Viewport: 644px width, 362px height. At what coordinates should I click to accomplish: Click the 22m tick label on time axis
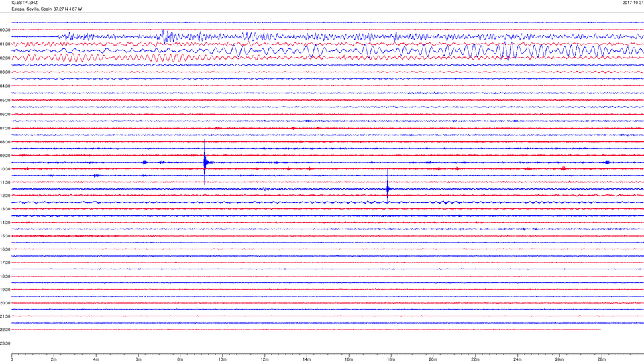[475, 359]
